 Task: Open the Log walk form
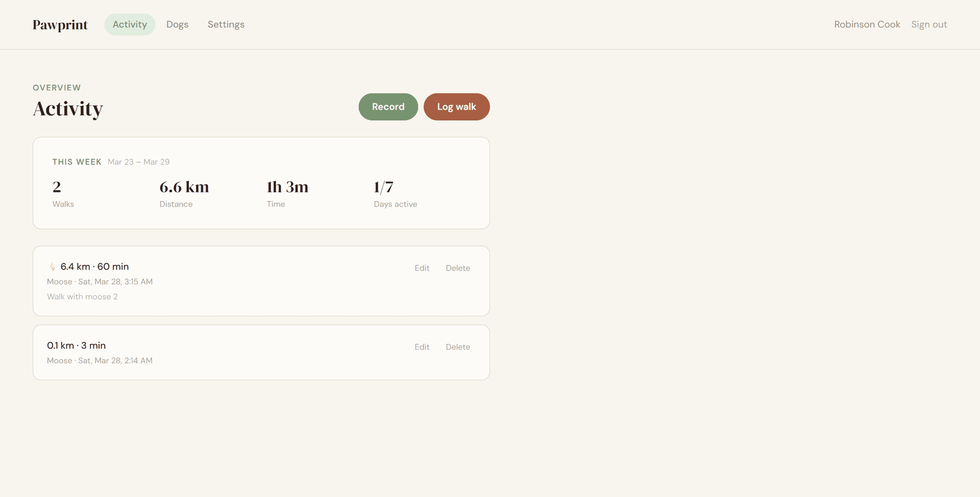[456, 107]
